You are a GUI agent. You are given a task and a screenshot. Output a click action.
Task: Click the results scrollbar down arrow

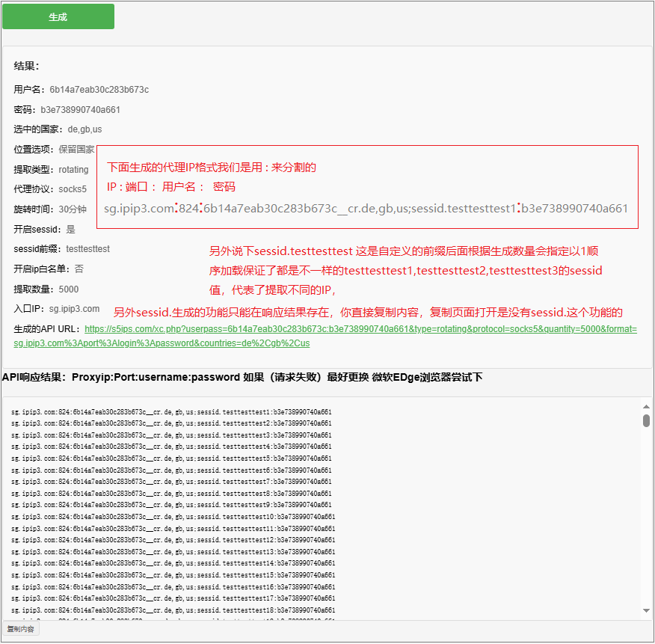646,611
